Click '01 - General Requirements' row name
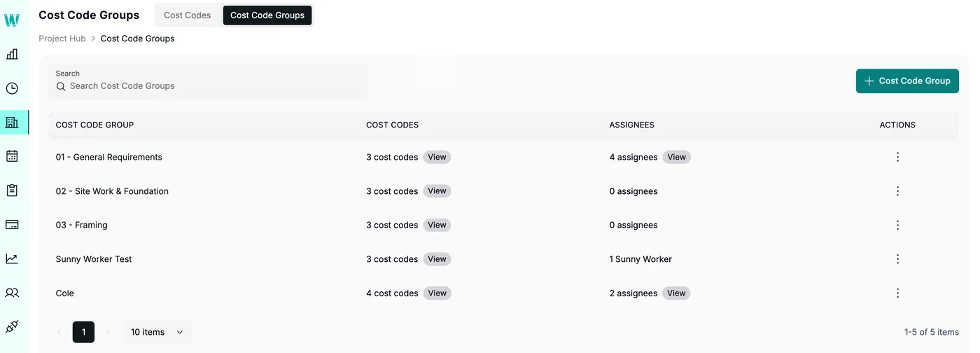This screenshot has width=980, height=353. coord(108,157)
